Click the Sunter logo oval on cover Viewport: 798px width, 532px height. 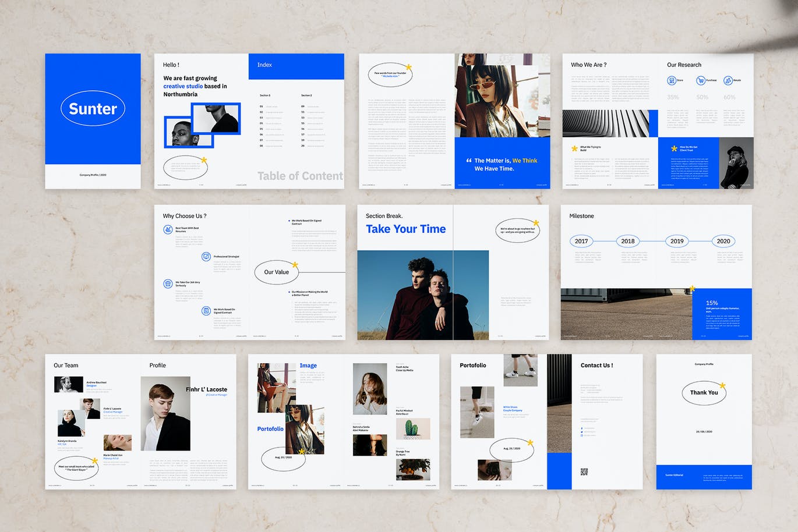[x=93, y=109]
